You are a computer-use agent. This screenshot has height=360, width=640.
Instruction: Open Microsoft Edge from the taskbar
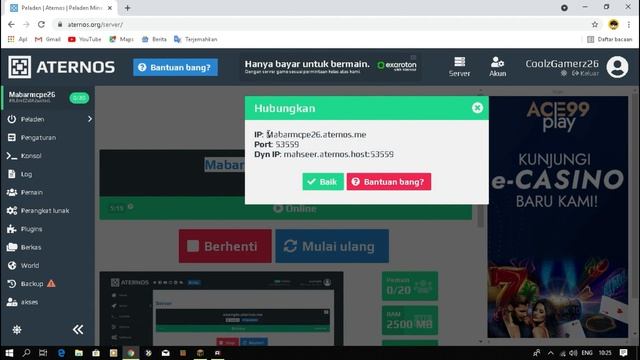pyautogui.click(x=61, y=353)
